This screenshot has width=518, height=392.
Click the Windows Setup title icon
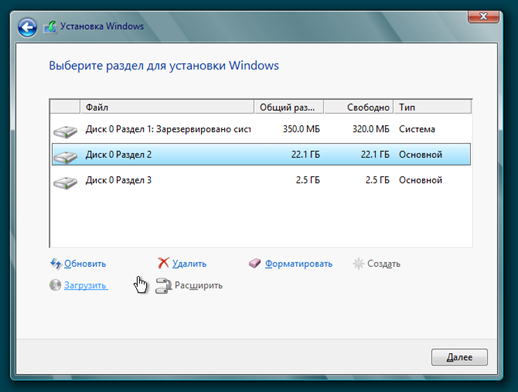pyautogui.click(x=50, y=27)
